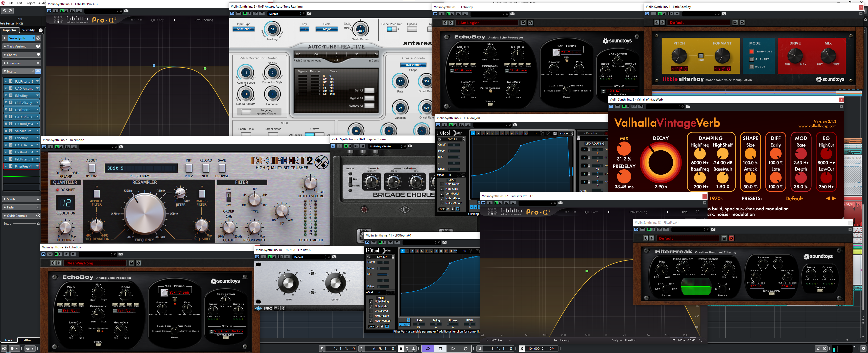The width and height of the screenshot is (868, 353).
Task: Click the transport Stop button
Action: (x=440, y=349)
